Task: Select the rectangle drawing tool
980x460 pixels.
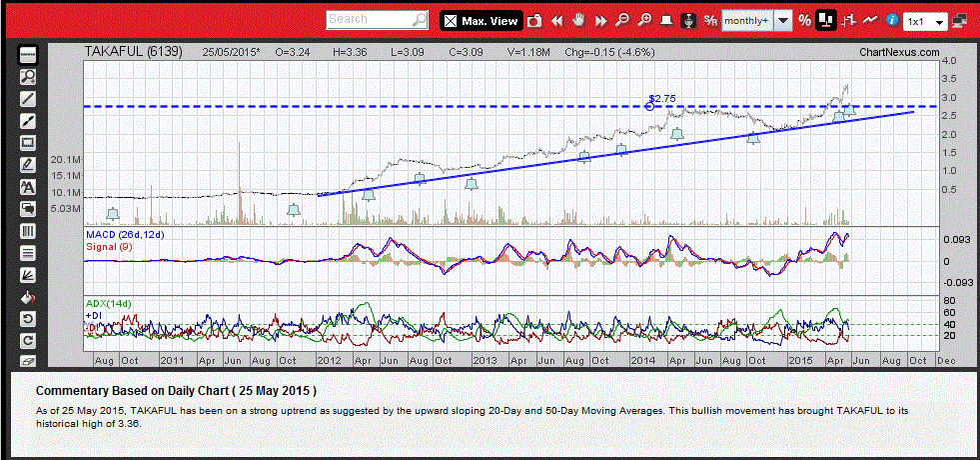Action: point(28,143)
